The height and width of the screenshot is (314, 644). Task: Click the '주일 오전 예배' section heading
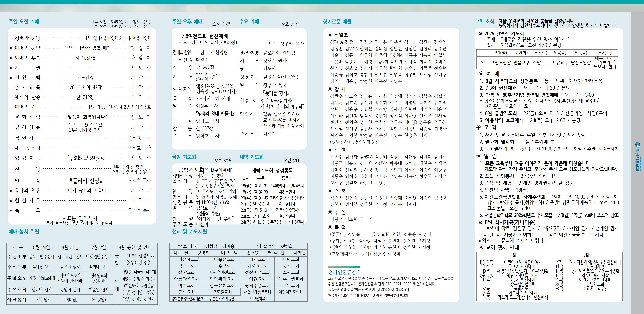(24, 22)
